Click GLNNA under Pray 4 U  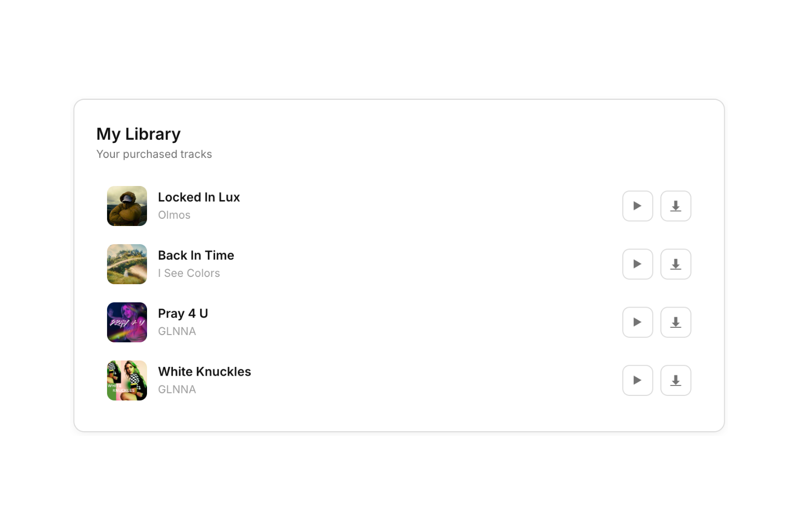(x=177, y=331)
